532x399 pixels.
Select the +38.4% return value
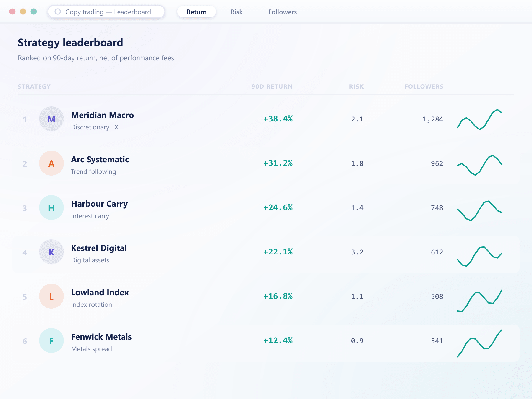[x=278, y=119]
